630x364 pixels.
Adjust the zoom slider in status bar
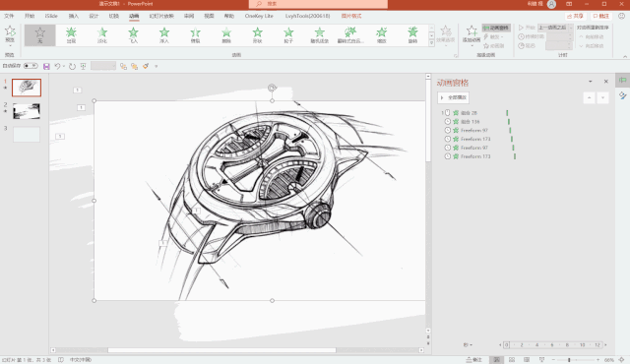[569, 360]
